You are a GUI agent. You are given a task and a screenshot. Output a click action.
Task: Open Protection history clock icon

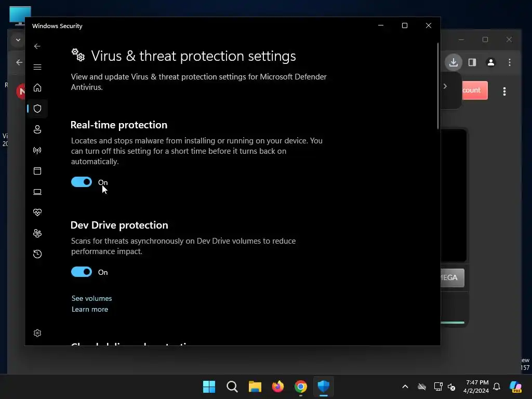[37, 254]
